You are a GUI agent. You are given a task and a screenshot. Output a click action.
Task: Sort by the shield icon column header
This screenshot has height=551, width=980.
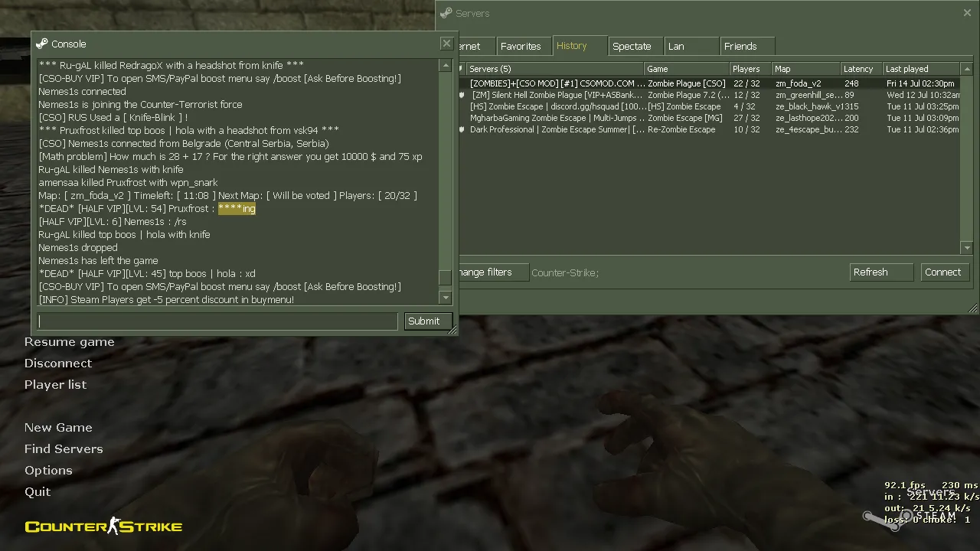pos(462,69)
